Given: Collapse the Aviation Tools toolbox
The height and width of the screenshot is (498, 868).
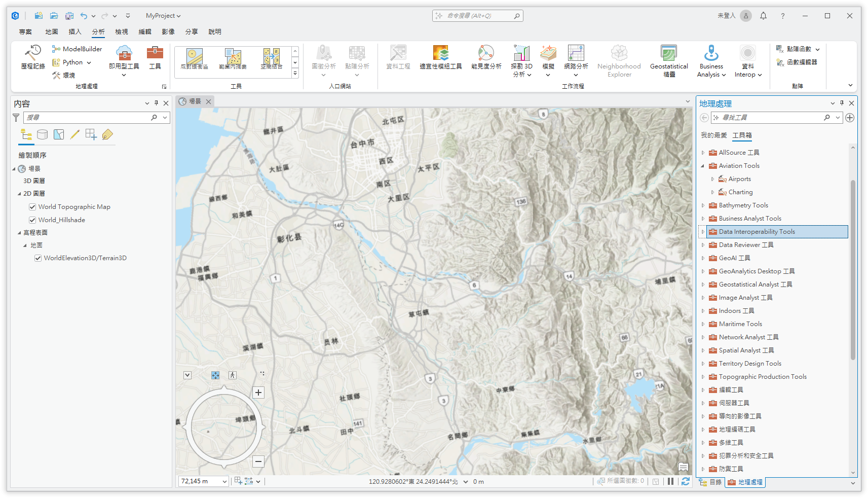Looking at the screenshot, I should pos(703,166).
